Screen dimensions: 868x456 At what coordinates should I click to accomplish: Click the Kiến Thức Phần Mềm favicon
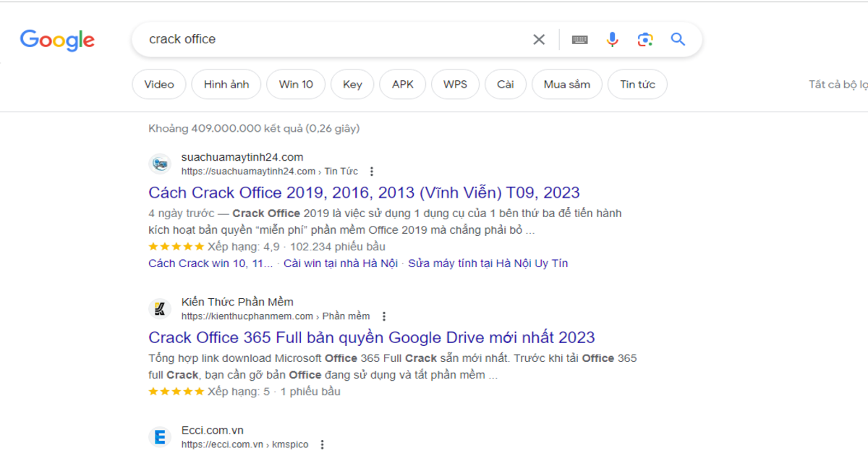(x=160, y=309)
